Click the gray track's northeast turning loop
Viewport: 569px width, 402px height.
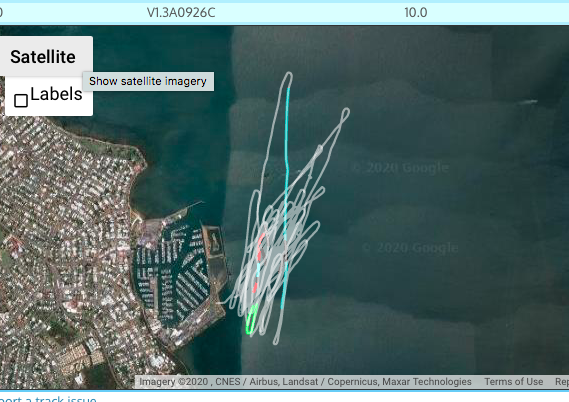[x=345, y=113]
